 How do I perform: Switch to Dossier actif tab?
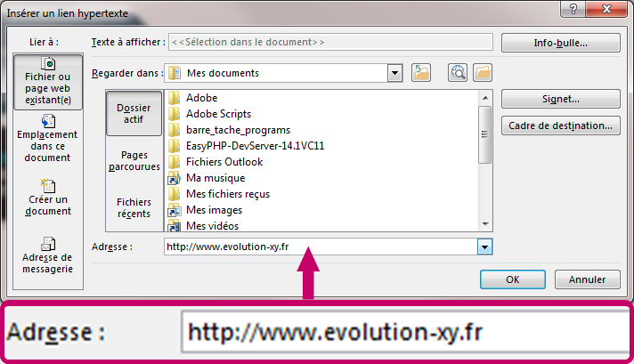coord(134,113)
